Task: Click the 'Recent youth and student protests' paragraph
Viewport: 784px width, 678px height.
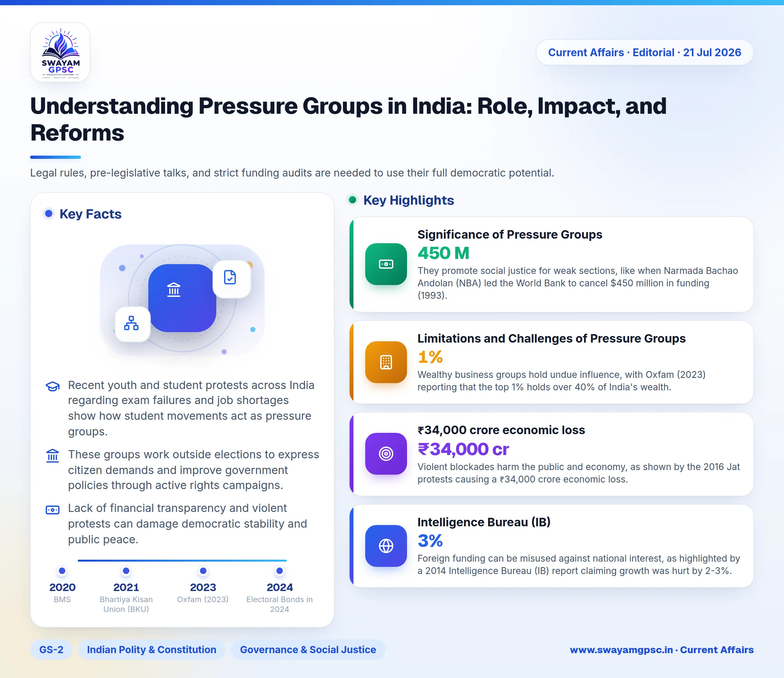Action: point(191,408)
